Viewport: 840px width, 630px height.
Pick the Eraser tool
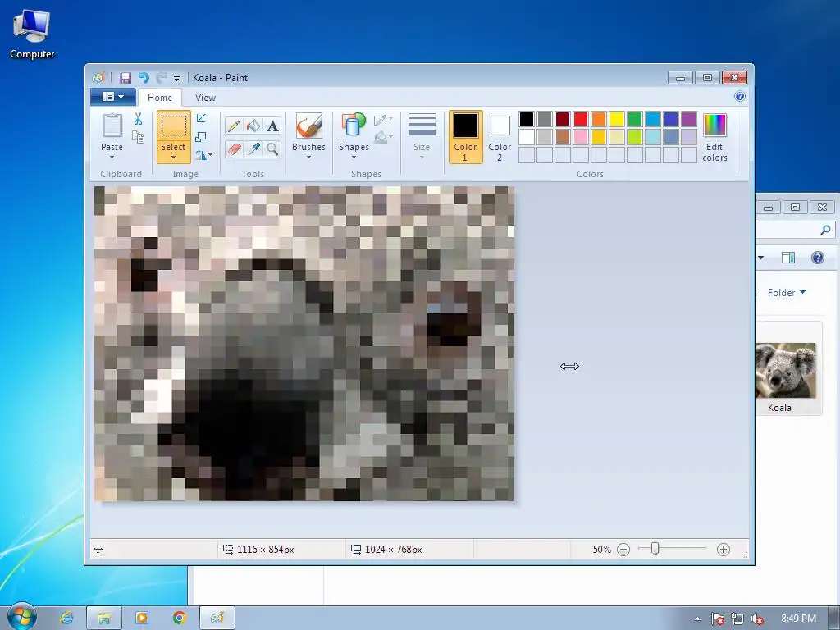234,148
